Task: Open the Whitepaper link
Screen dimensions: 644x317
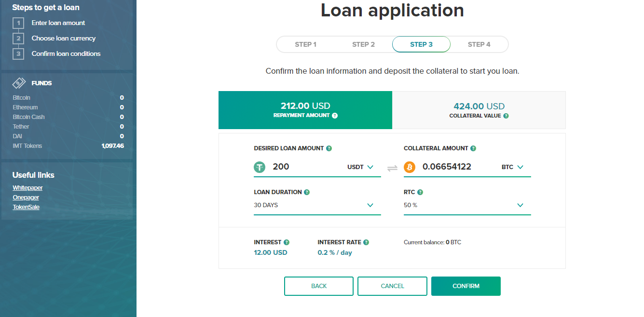Action: tap(27, 188)
